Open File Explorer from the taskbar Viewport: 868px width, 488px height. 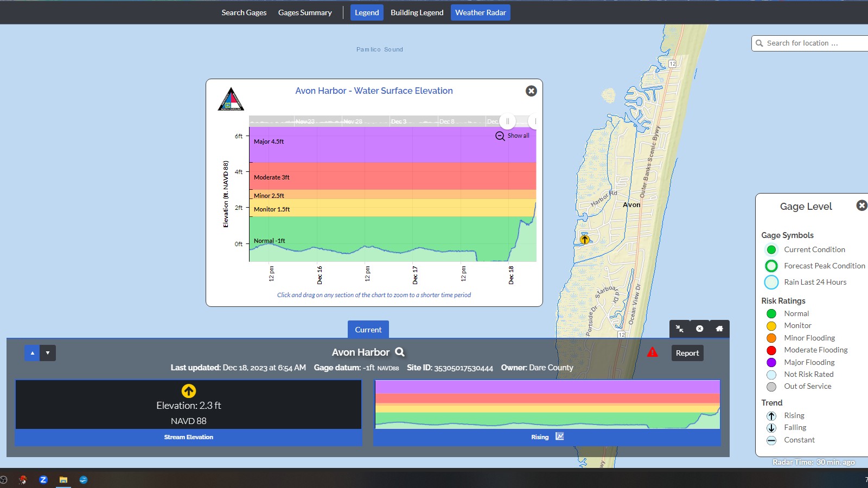(x=63, y=479)
